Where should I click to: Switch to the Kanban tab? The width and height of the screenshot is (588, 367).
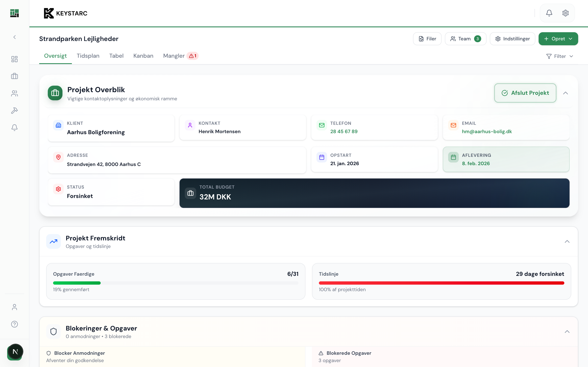click(x=143, y=56)
